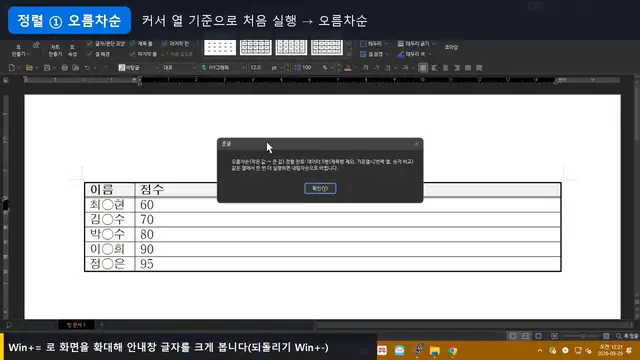Toggle bold 가 formatting icon
Screen dimensions: 640x360
tap(365, 68)
